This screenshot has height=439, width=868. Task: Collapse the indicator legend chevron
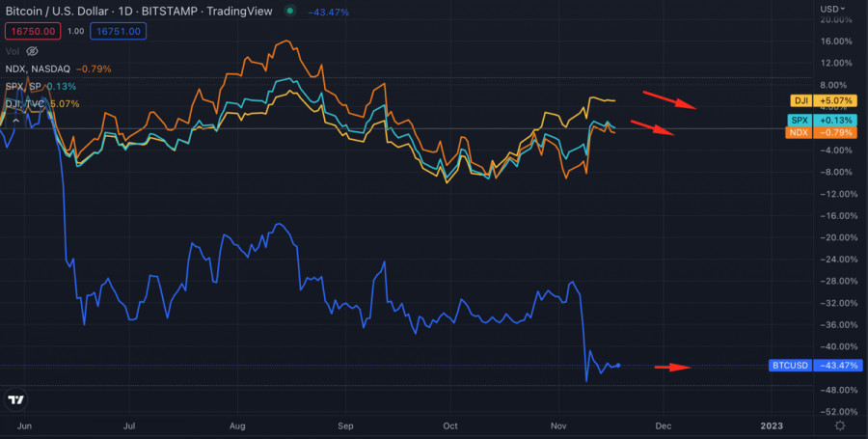click(x=16, y=121)
